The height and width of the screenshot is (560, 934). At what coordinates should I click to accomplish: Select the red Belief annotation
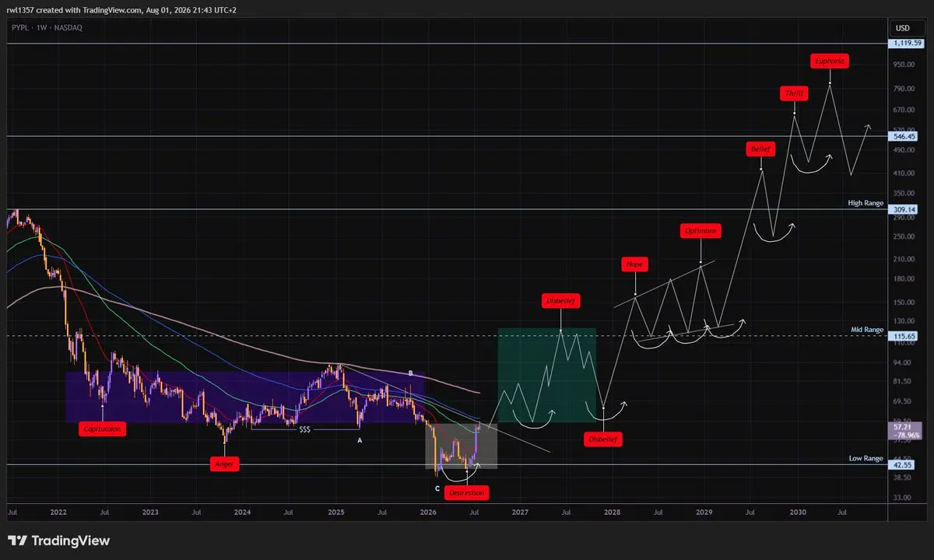[760, 149]
